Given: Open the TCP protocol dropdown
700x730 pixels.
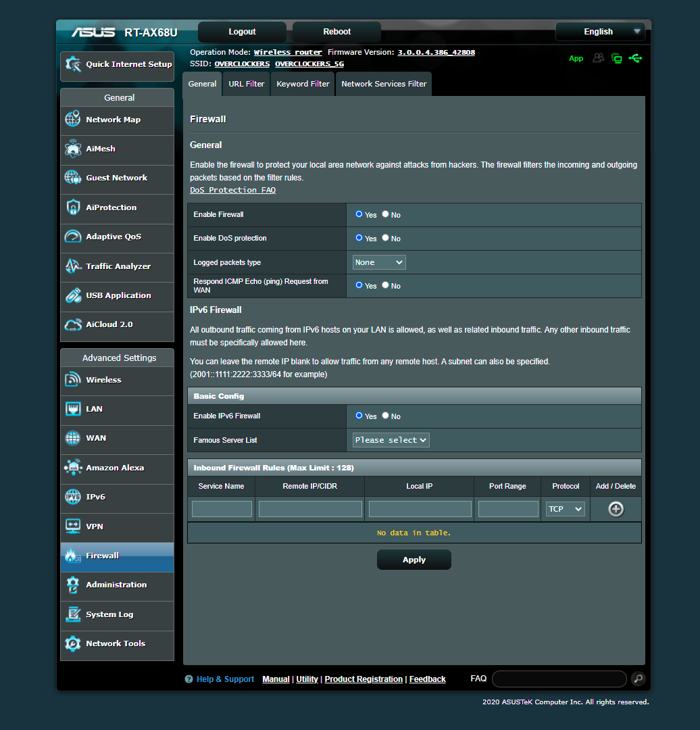Looking at the screenshot, I should coord(565,509).
